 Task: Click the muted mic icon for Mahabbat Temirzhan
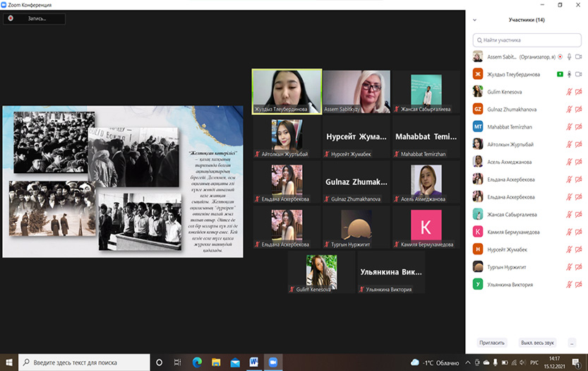pyautogui.click(x=569, y=126)
